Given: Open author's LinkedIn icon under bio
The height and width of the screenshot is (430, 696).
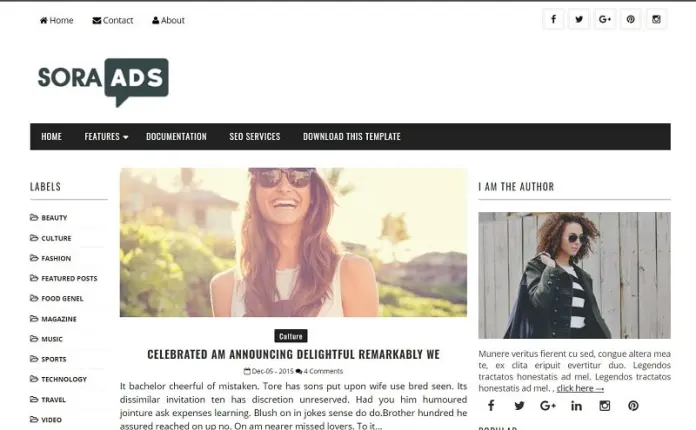Looking at the screenshot, I should point(576,406).
